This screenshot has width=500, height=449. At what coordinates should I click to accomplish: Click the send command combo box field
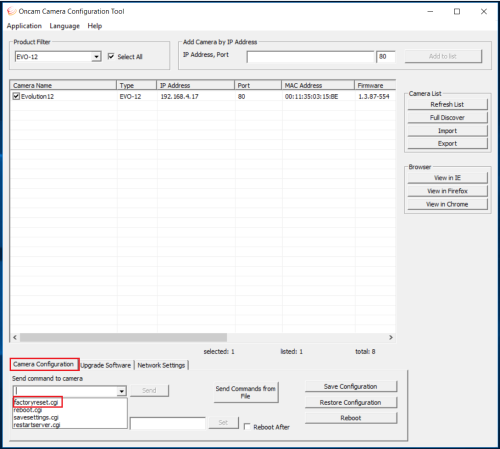tap(65, 391)
